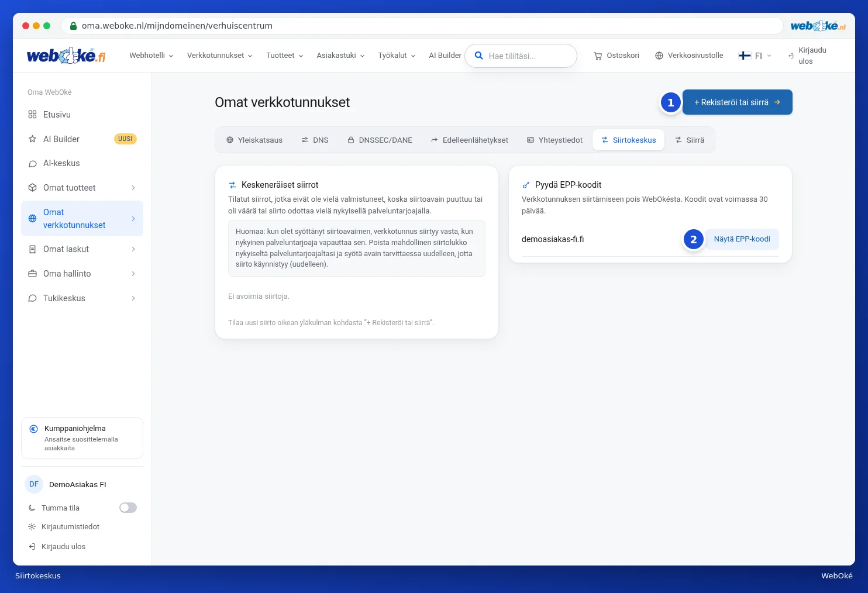Expand the Webhotelli menu
868x593 pixels.
tap(151, 56)
